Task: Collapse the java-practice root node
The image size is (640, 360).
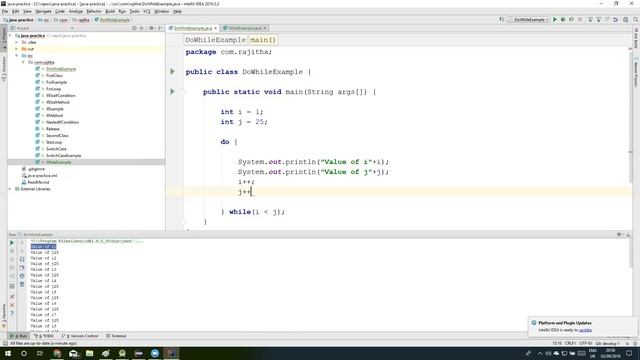Action: pyautogui.click(x=11, y=36)
